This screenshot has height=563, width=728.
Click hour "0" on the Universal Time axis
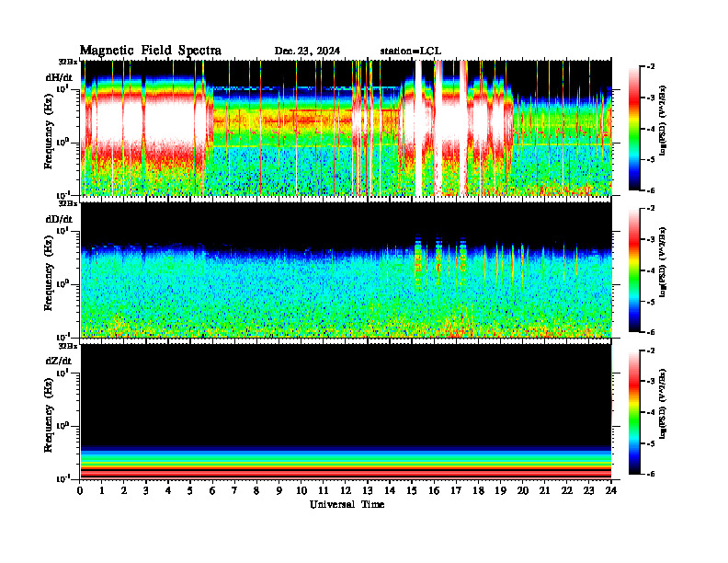tap(80, 491)
